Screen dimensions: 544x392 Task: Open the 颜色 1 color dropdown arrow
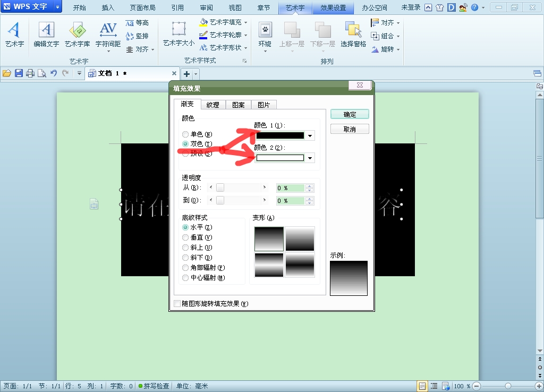pyautogui.click(x=310, y=135)
